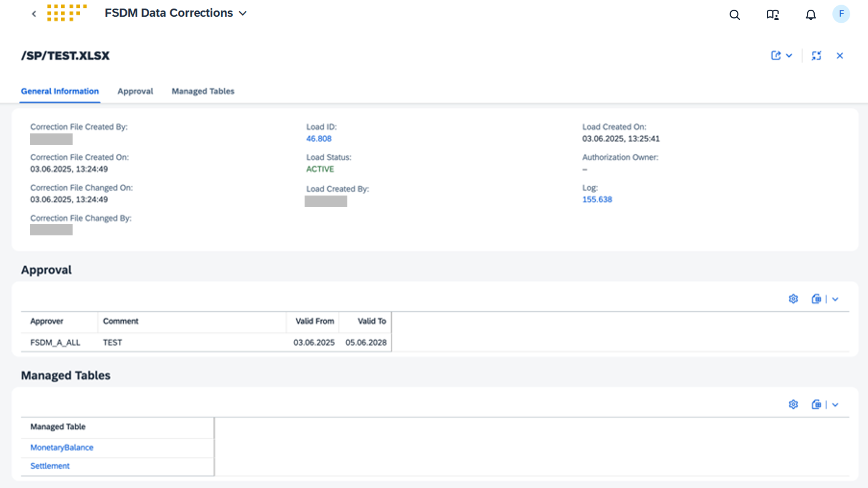
Task: Open Managed Tables settings gear
Action: click(x=793, y=404)
